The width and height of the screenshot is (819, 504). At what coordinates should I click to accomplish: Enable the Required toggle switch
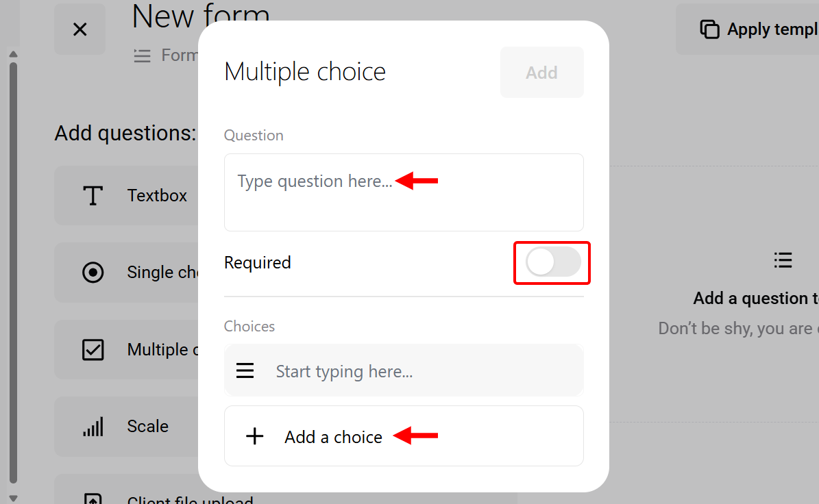[x=552, y=263]
